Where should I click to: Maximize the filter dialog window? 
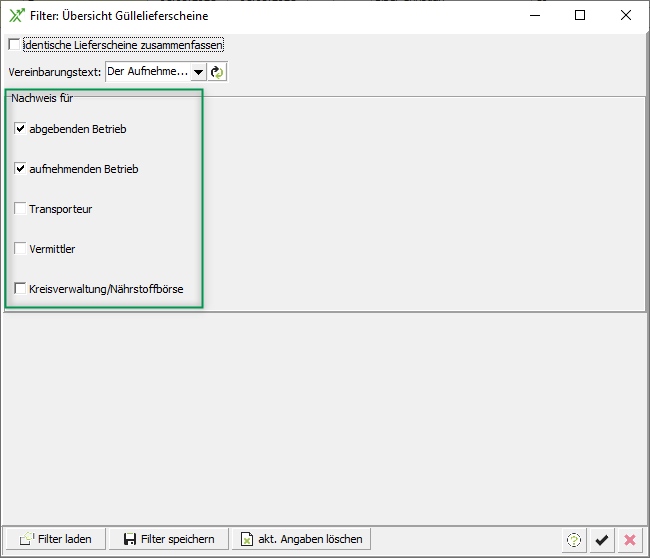point(580,15)
